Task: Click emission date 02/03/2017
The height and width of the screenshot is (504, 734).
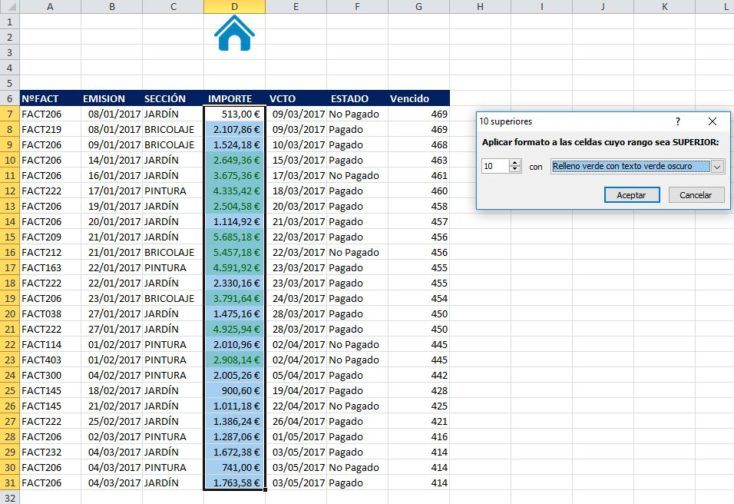Action: point(111,437)
